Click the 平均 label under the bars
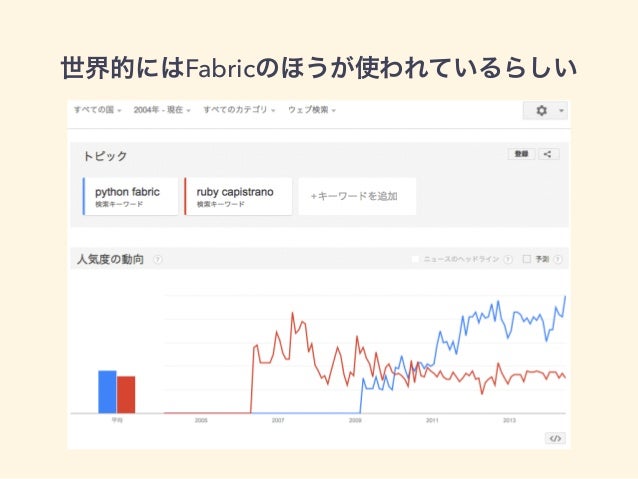Image resolution: width=638 pixels, height=479 pixels. [117, 420]
